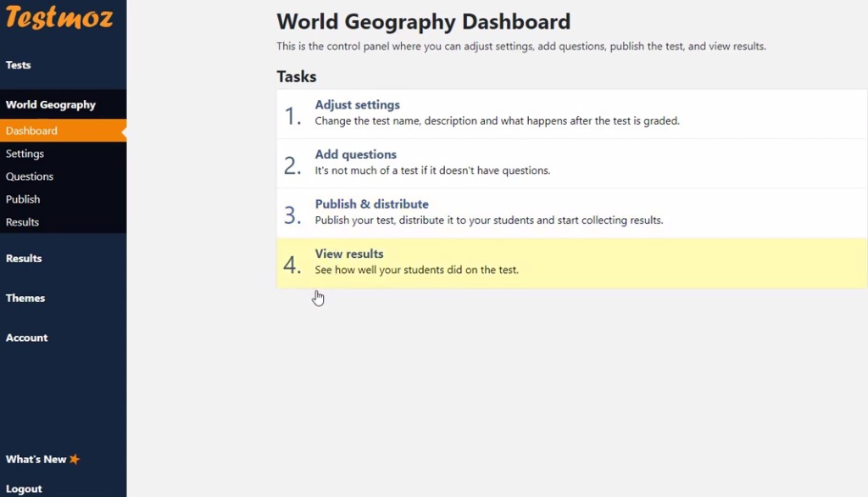
Task: Select World Geography in the sidebar
Action: coord(51,105)
